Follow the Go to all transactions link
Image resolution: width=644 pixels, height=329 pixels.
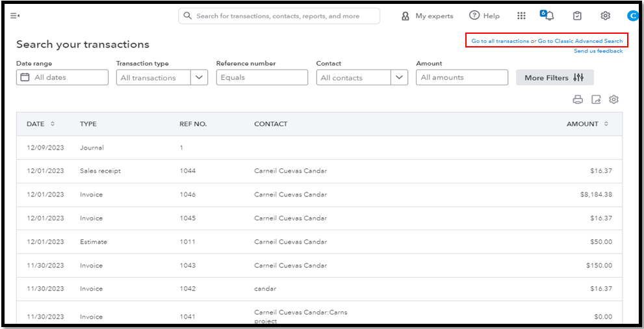pyautogui.click(x=500, y=41)
